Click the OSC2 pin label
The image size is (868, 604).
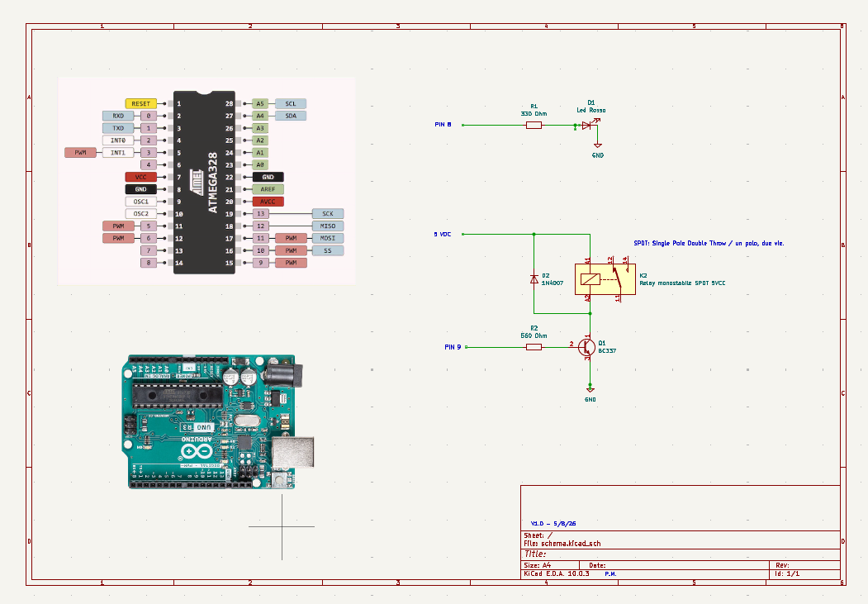tap(141, 214)
